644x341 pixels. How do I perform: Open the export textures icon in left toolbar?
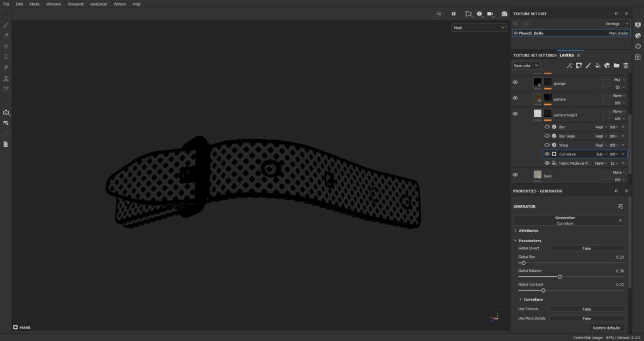6,112
